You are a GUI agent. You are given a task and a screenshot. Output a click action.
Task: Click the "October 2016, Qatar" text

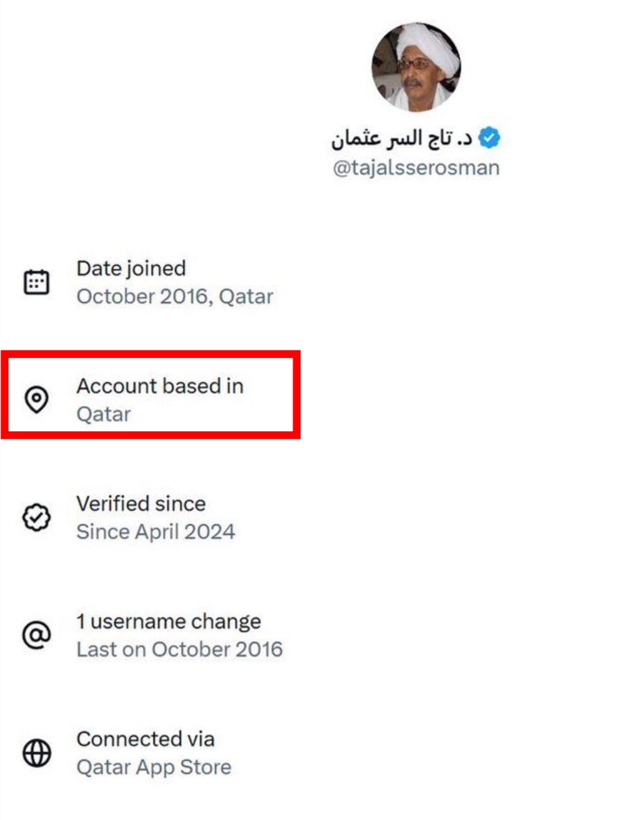tap(175, 297)
